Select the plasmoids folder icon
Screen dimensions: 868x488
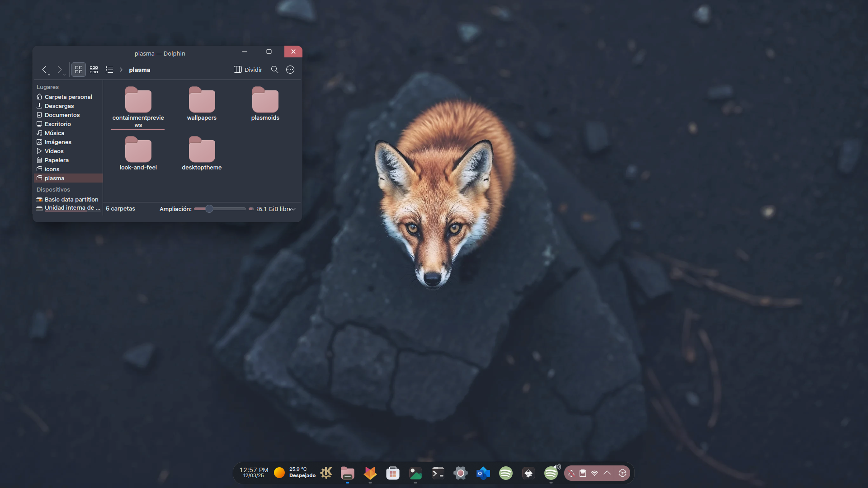[265, 99]
